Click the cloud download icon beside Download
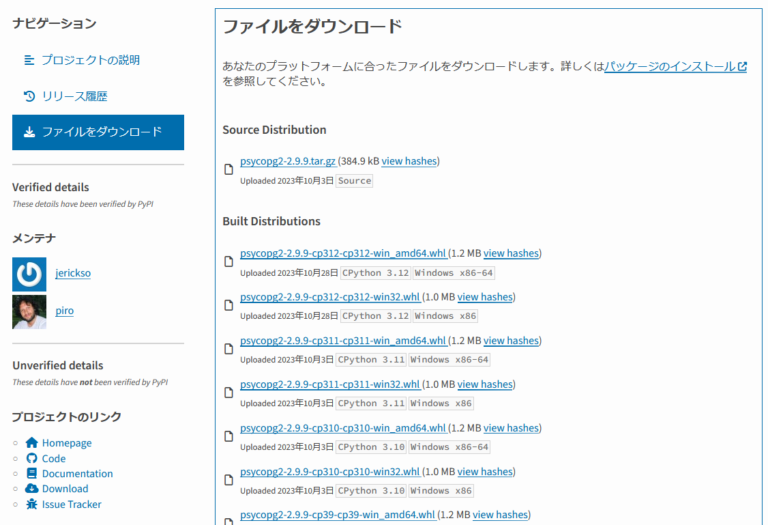768x525 pixels. [x=32, y=489]
